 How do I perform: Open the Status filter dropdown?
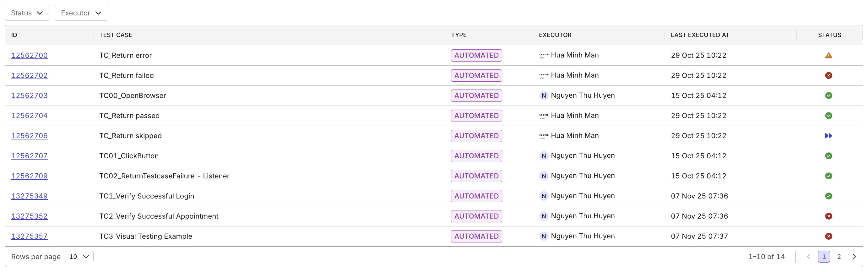27,13
